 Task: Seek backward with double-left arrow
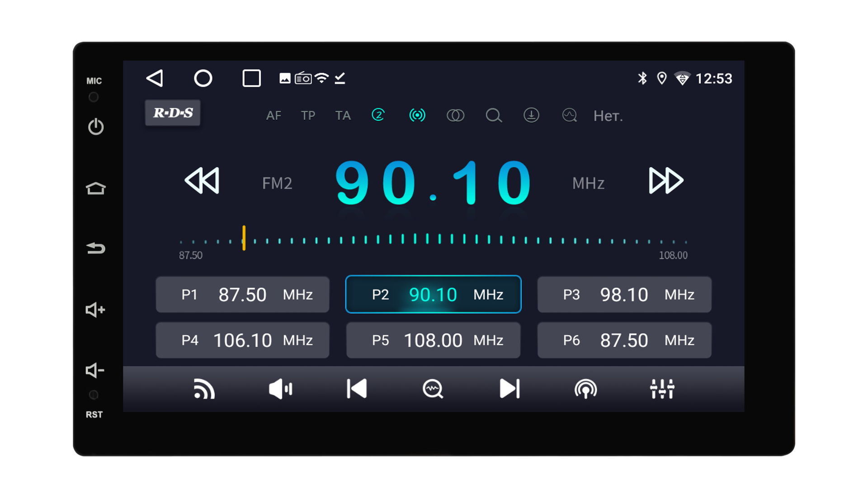[202, 181]
